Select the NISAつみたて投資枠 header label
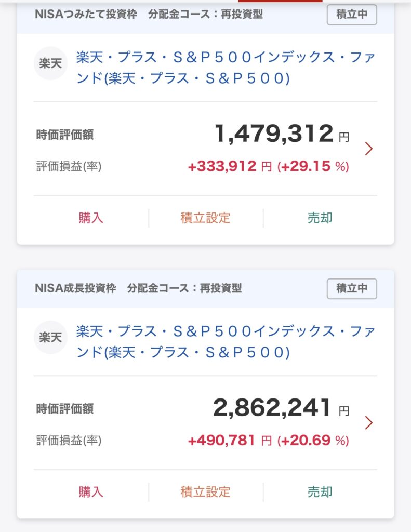 pyautogui.click(x=86, y=15)
